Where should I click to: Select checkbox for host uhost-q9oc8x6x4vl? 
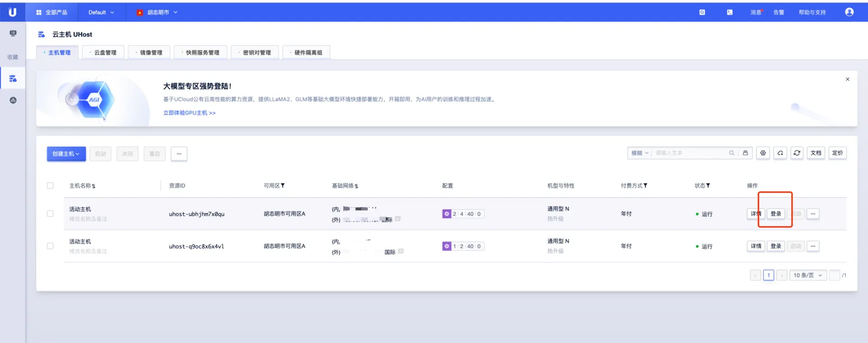(50, 246)
